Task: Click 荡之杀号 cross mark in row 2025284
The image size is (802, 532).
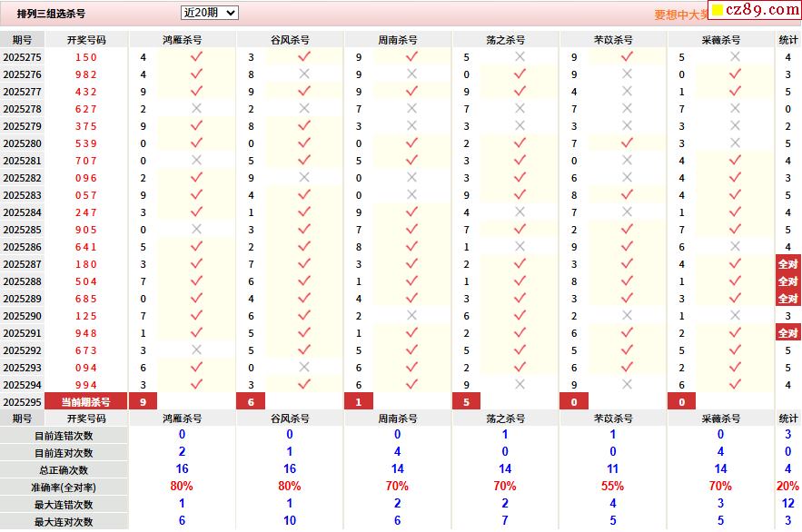Action: [520, 212]
